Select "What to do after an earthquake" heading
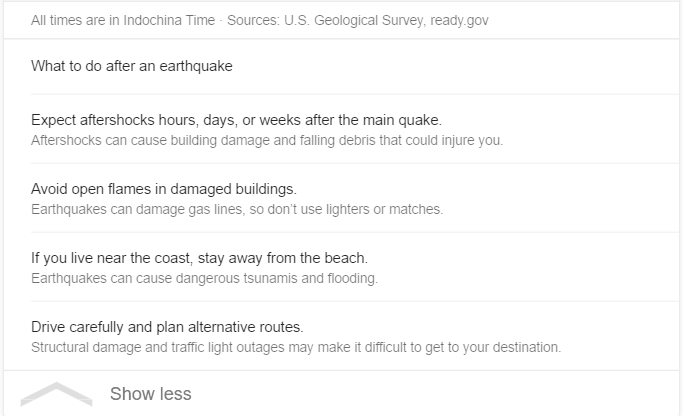695x416 pixels. (131, 67)
